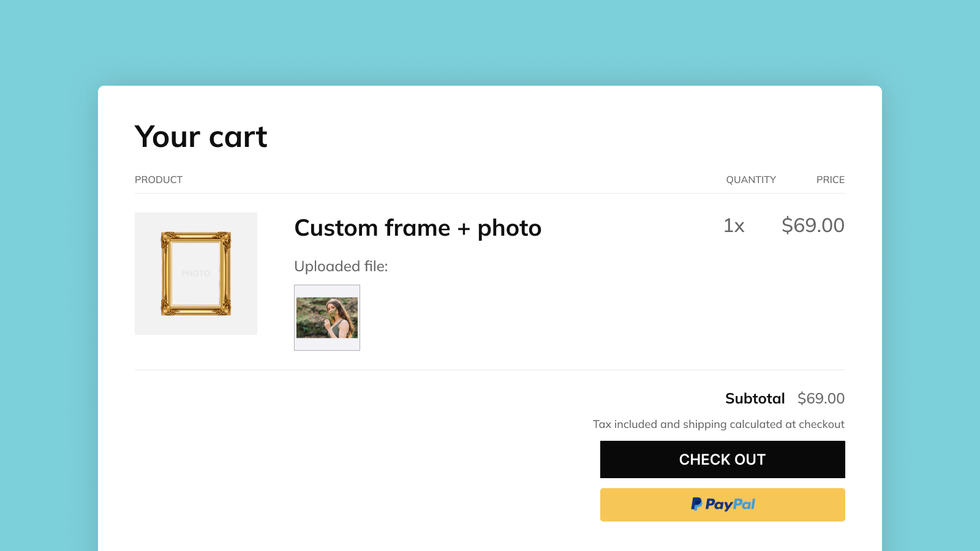The height and width of the screenshot is (551, 980).
Task: Click the Custom frame + photo title
Action: click(x=418, y=227)
